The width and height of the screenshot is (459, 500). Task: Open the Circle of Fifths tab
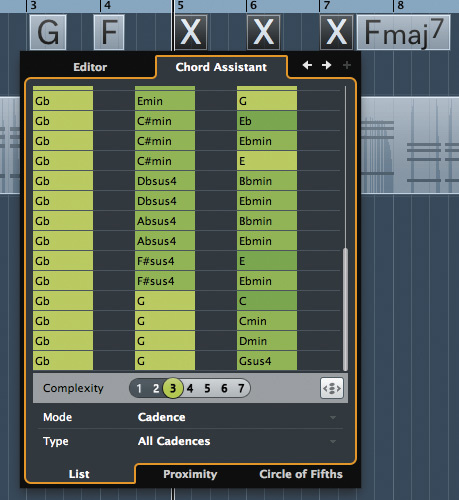point(301,474)
